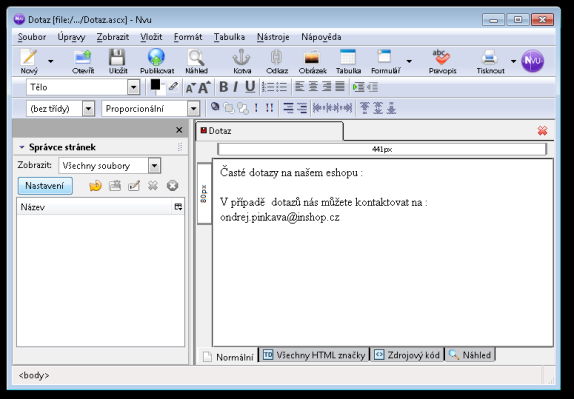Toggle bold formatting
574x399 pixels.
(223, 87)
